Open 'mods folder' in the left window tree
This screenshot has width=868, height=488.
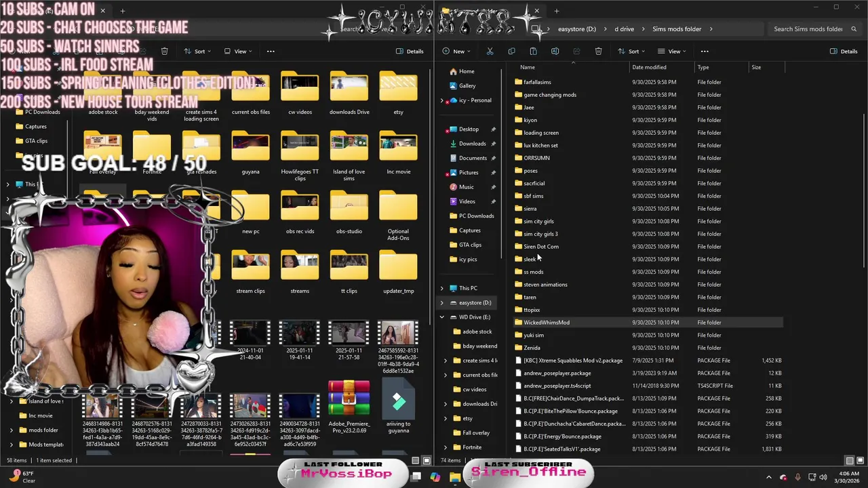point(43,430)
